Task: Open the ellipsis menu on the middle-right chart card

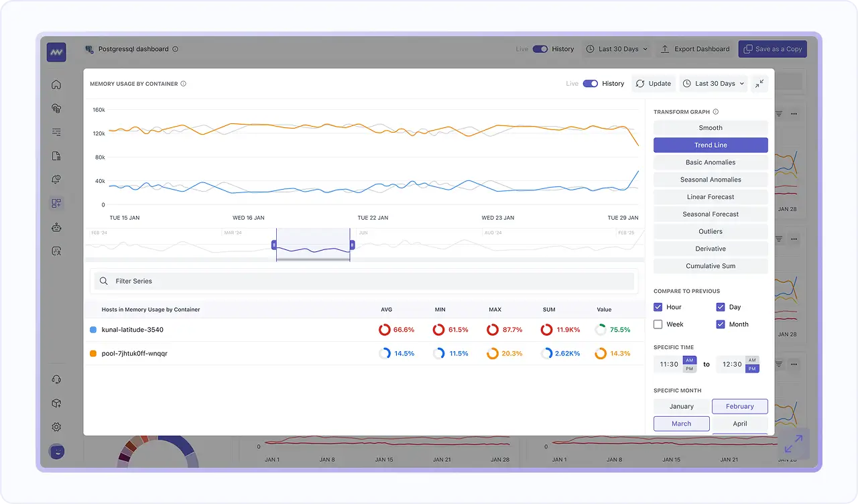Action: pyautogui.click(x=794, y=239)
